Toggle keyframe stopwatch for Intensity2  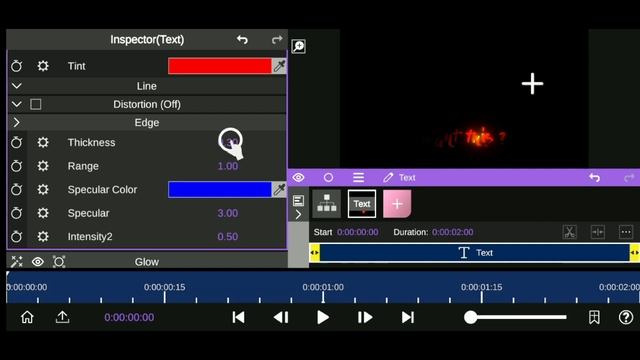click(x=16, y=236)
